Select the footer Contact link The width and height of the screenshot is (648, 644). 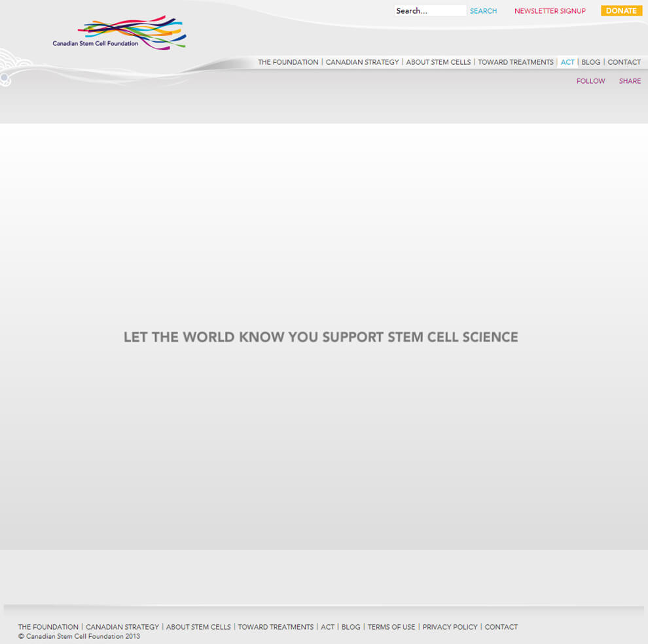click(501, 627)
